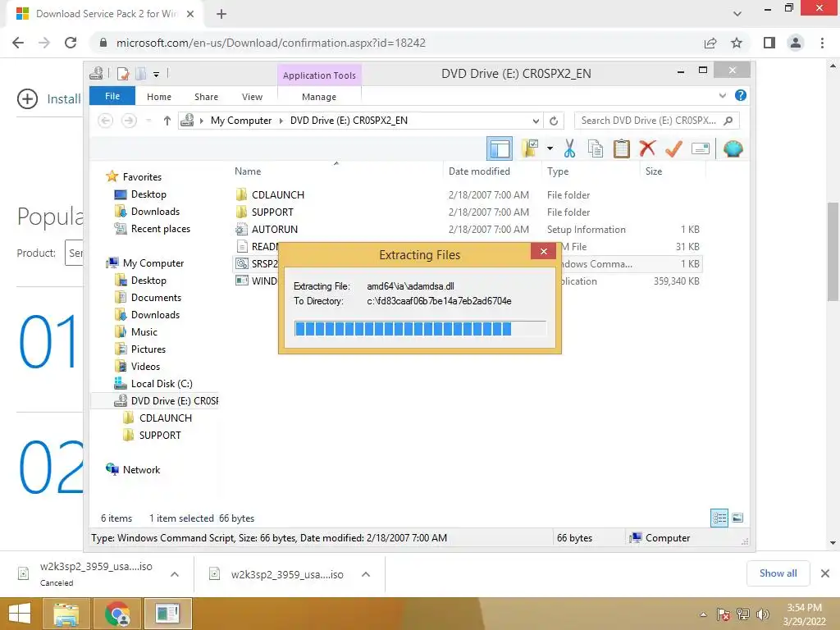Open options arrow for canceled ISO download
Image resolution: width=840 pixels, height=630 pixels.
pos(175,574)
